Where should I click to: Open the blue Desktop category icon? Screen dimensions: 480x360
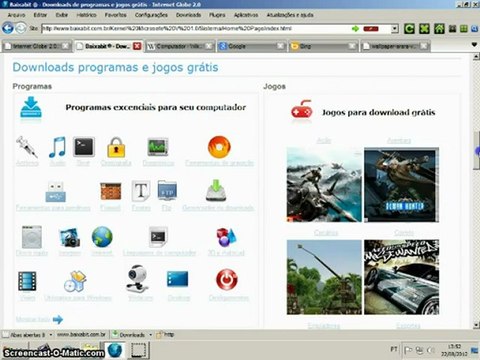[177, 279]
